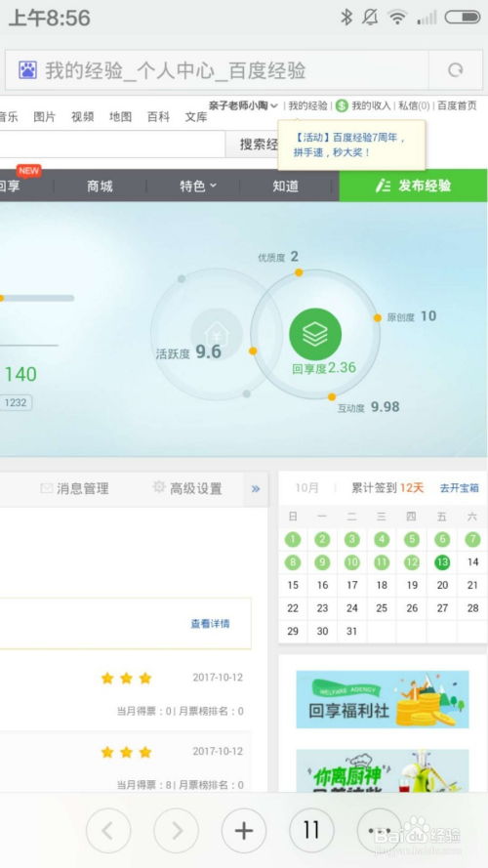Switch to the 消息管理 tab
Screen dimensions: 488x868
point(75,488)
